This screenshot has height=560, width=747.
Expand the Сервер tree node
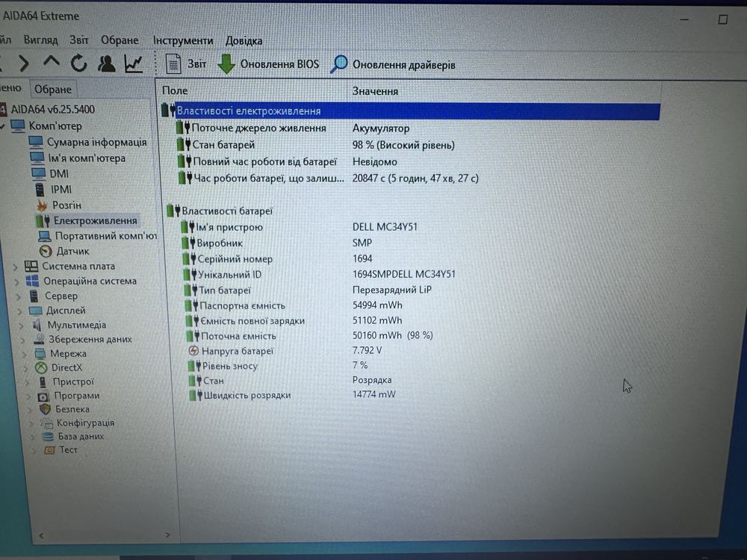point(19,296)
